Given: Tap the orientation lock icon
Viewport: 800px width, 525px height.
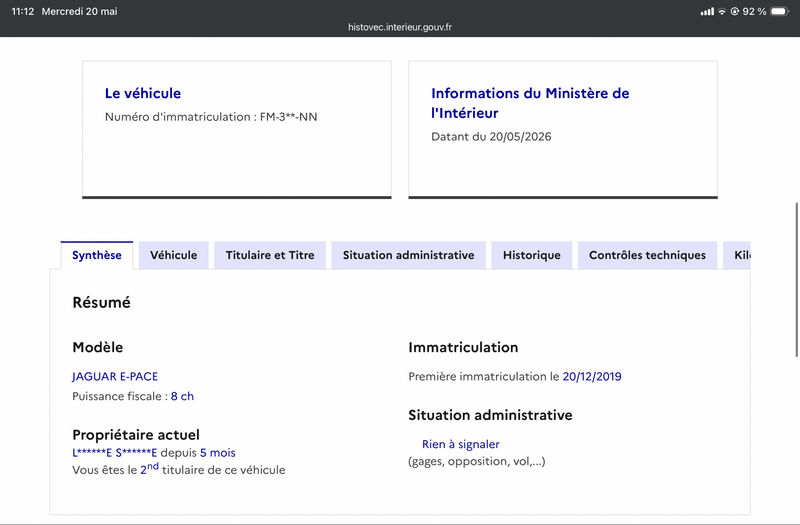Looking at the screenshot, I should click(x=735, y=11).
